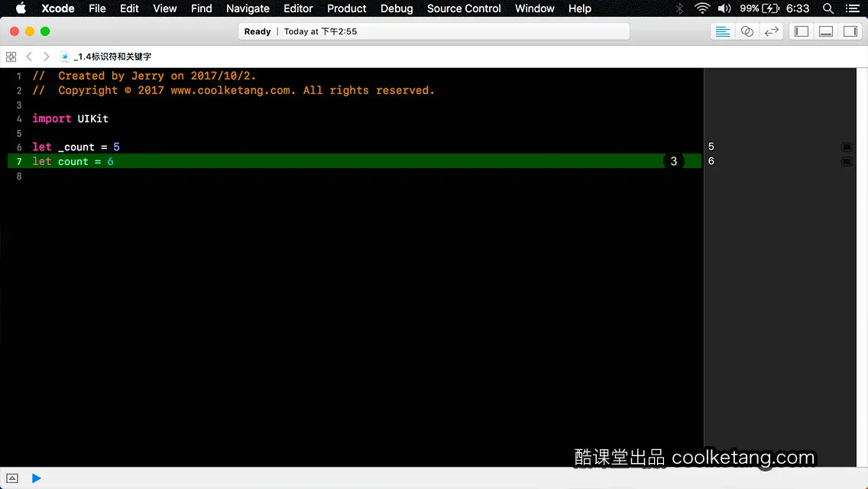Viewport: 868px width, 489px height.
Task: Click the Ready activity status field
Action: [x=434, y=31]
